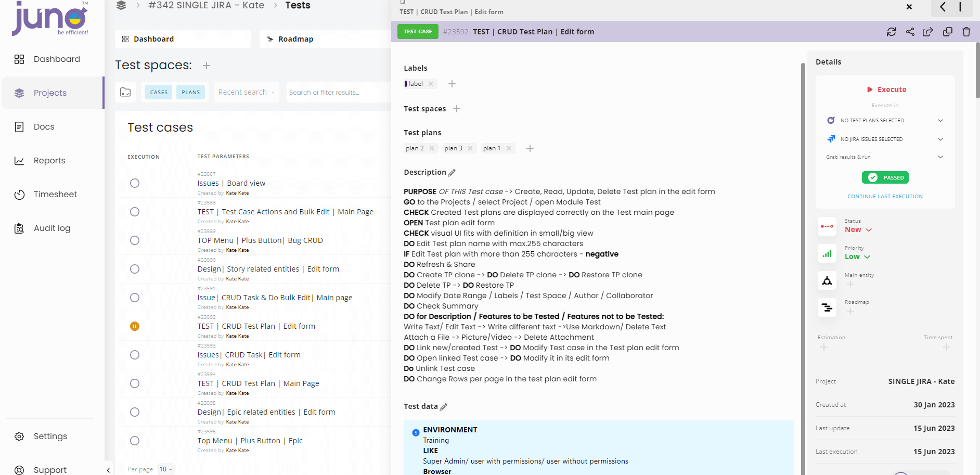This screenshot has width=980, height=475.
Task: Click the Search or filter results field
Action: click(x=338, y=92)
